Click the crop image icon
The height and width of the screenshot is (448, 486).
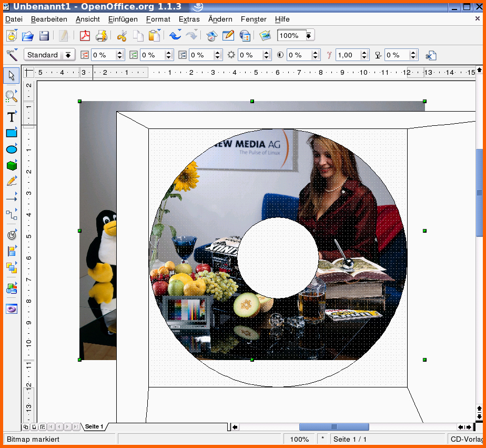[x=431, y=55]
